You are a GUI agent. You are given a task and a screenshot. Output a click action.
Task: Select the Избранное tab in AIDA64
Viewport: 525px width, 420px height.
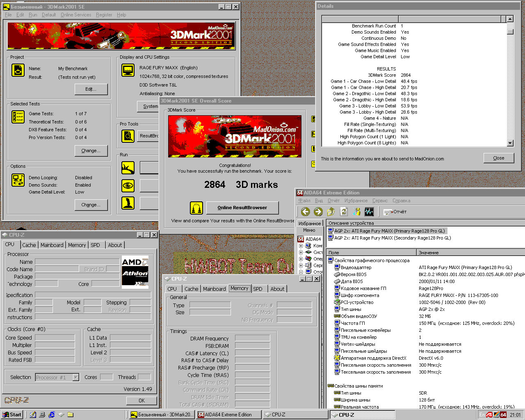310,224
